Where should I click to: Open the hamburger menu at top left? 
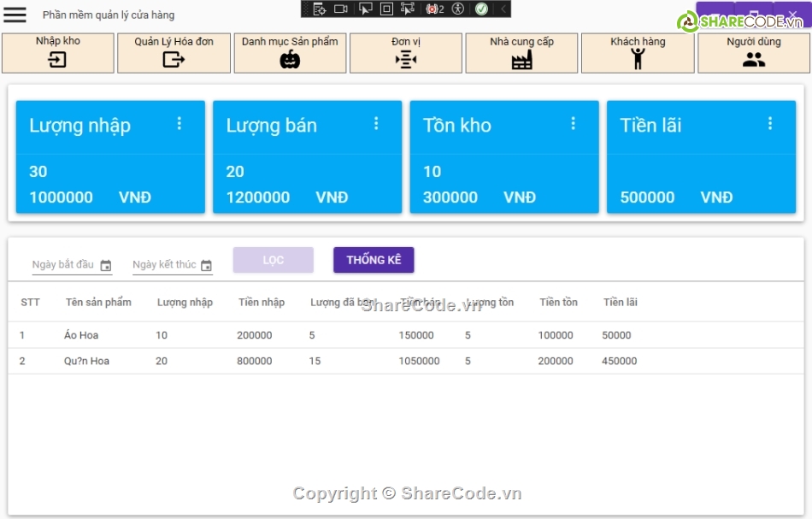click(15, 14)
